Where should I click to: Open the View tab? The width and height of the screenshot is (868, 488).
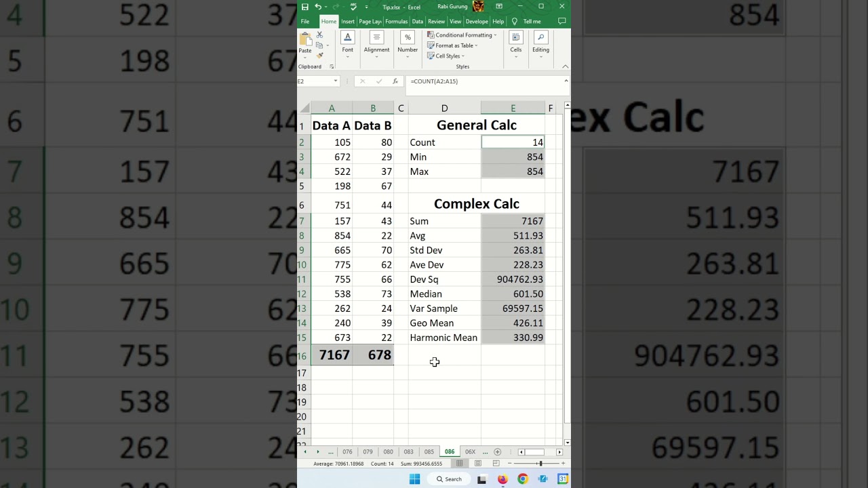point(456,22)
